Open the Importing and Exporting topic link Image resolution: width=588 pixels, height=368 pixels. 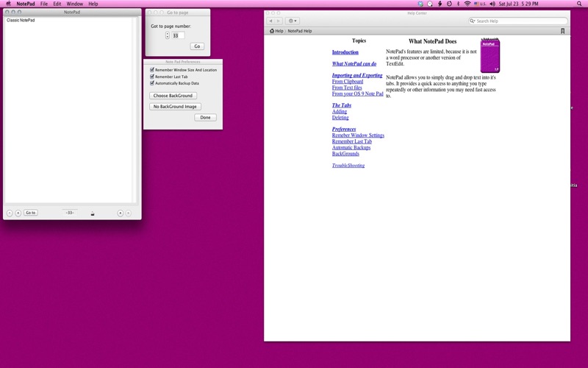coord(357,75)
